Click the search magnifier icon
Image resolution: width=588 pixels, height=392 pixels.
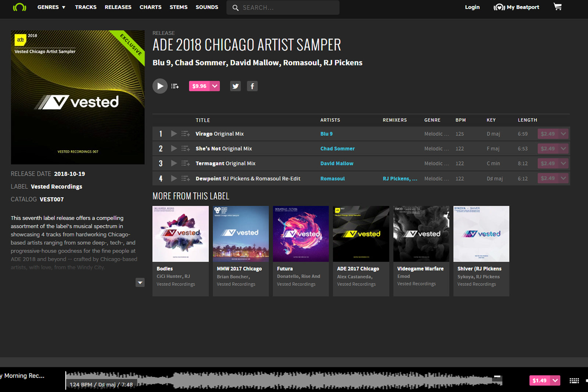[x=235, y=8]
